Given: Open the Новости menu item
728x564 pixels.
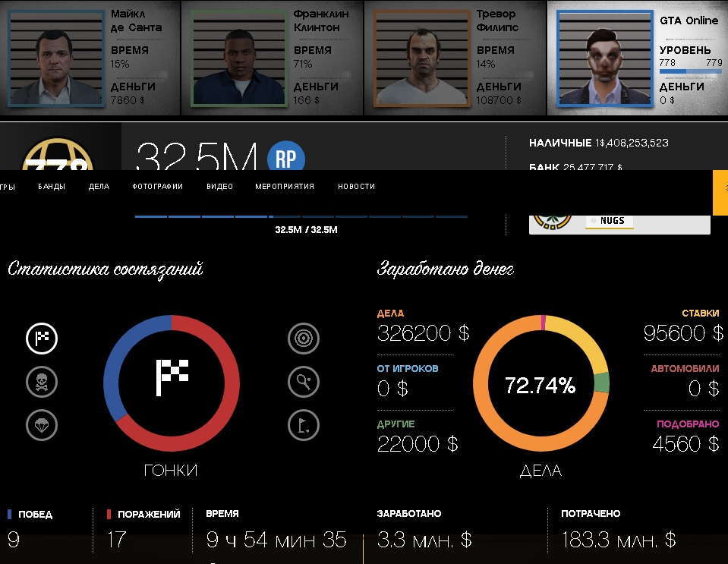Looking at the screenshot, I should click(356, 187).
